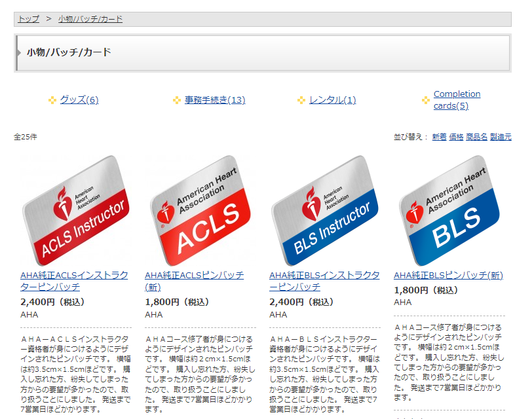The width and height of the screenshot is (532, 419).
Task: Sort products by 商品名
Action: [x=476, y=137]
